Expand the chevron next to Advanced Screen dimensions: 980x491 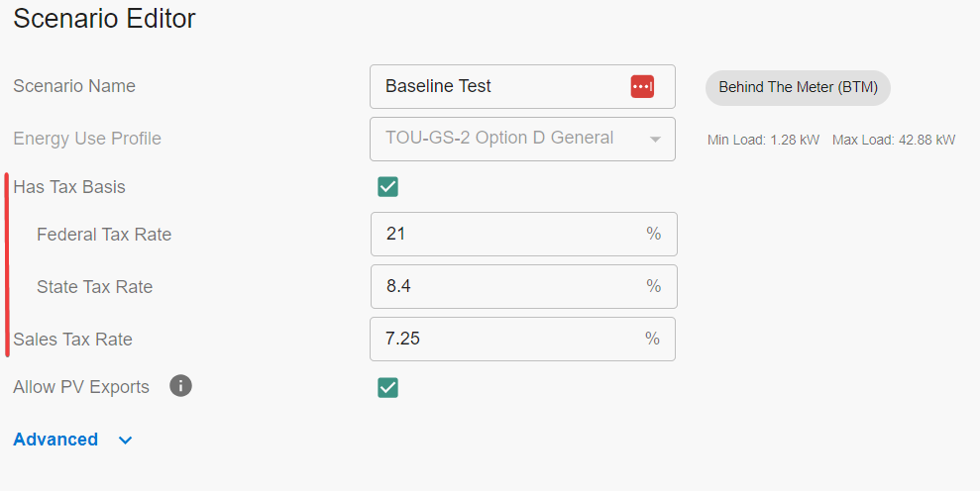click(126, 441)
